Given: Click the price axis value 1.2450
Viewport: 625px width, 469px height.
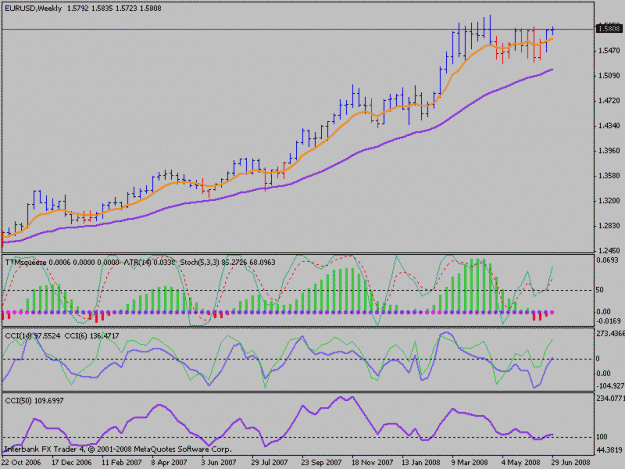Looking at the screenshot, I should (609, 251).
